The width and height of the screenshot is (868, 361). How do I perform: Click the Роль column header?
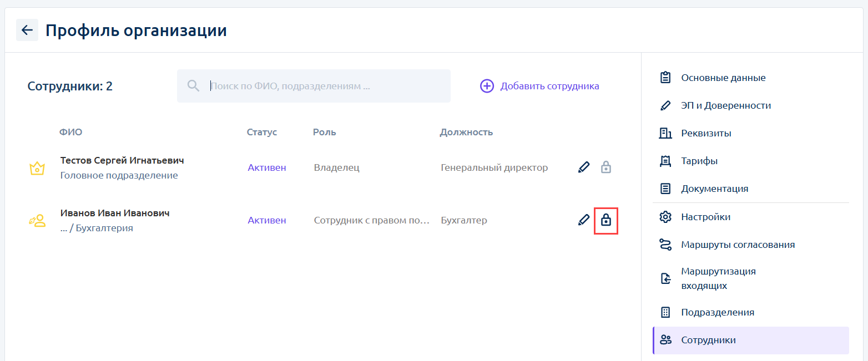pyautogui.click(x=325, y=132)
